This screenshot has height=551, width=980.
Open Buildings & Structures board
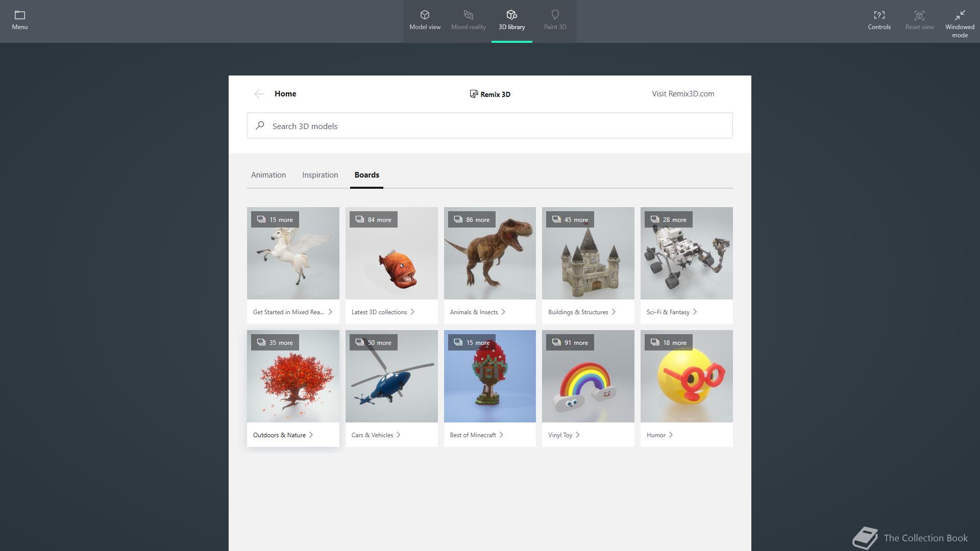pyautogui.click(x=588, y=312)
